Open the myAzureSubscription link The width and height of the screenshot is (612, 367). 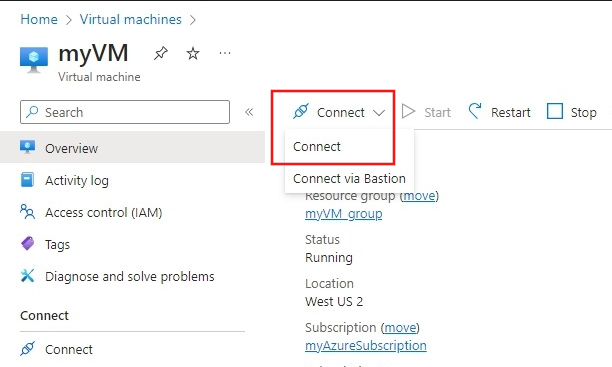[x=366, y=346]
